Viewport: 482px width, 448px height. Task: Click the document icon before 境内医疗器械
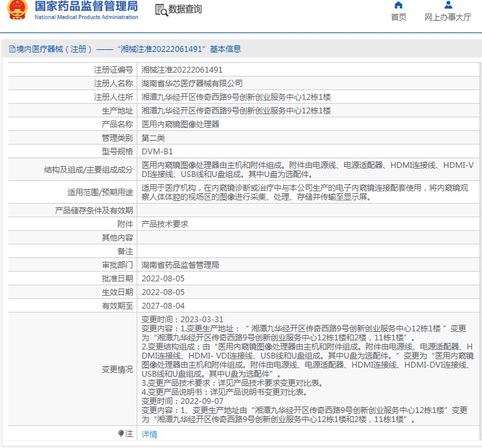12,49
